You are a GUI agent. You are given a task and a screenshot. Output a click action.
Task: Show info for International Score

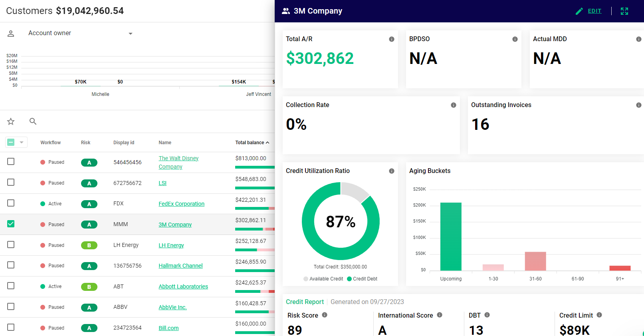440,315
